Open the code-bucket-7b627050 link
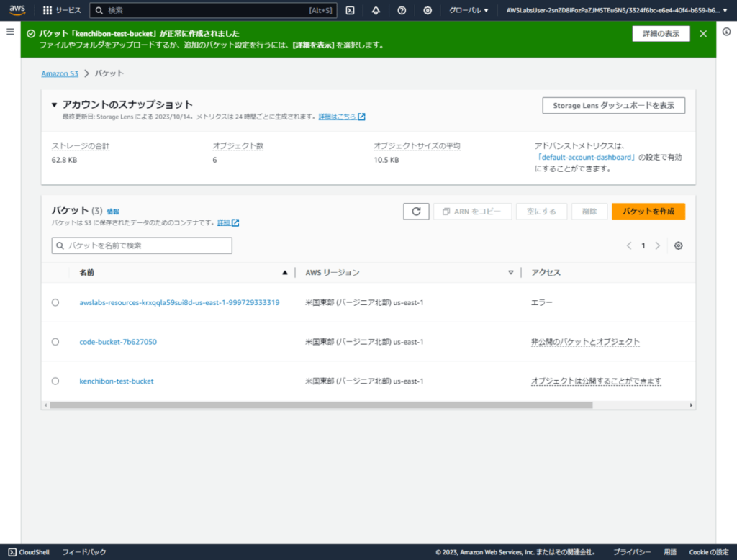 pos(118,342)
